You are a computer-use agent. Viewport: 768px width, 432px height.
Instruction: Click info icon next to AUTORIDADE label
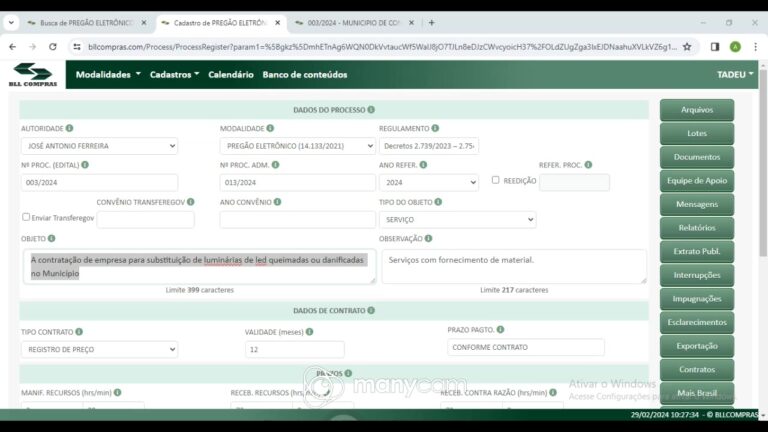pos(70,128)
